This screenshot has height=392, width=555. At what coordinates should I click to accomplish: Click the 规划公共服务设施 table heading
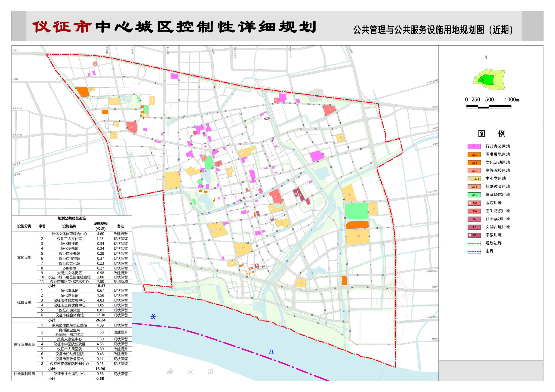(x=72, y=218)
